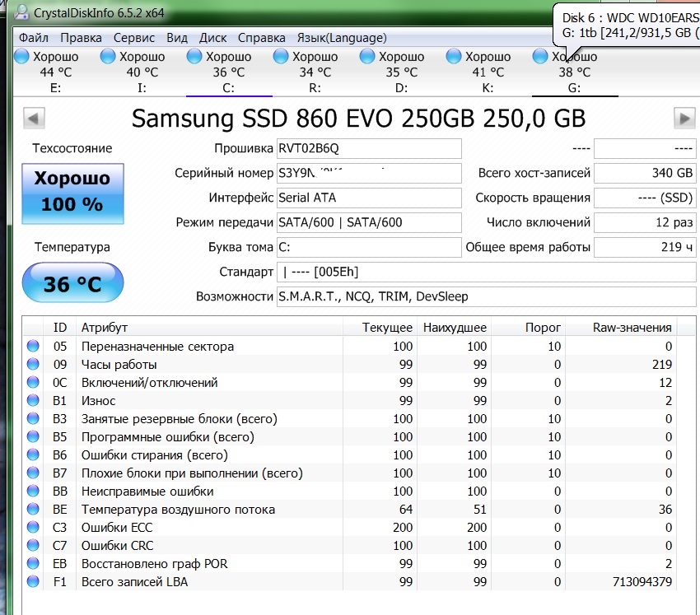Click the Число включений value 12 раз
Image resolution: width=700 pixels, height=615 pixels.
645,222
